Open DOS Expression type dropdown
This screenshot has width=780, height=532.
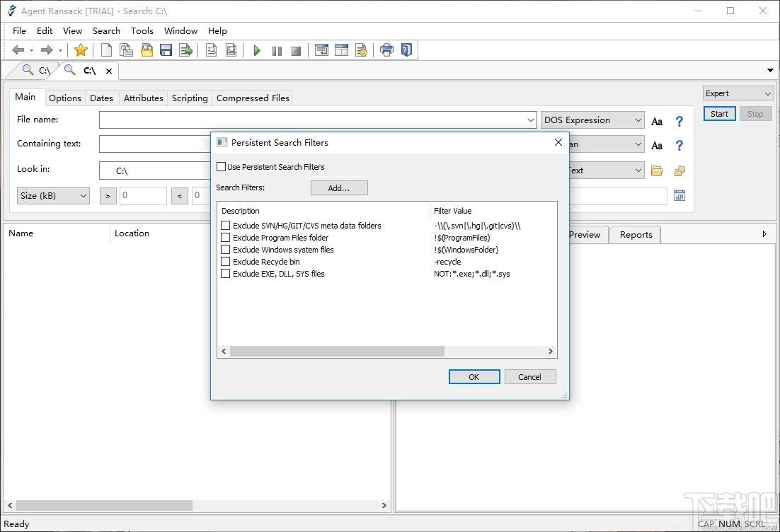pos(592,120)
